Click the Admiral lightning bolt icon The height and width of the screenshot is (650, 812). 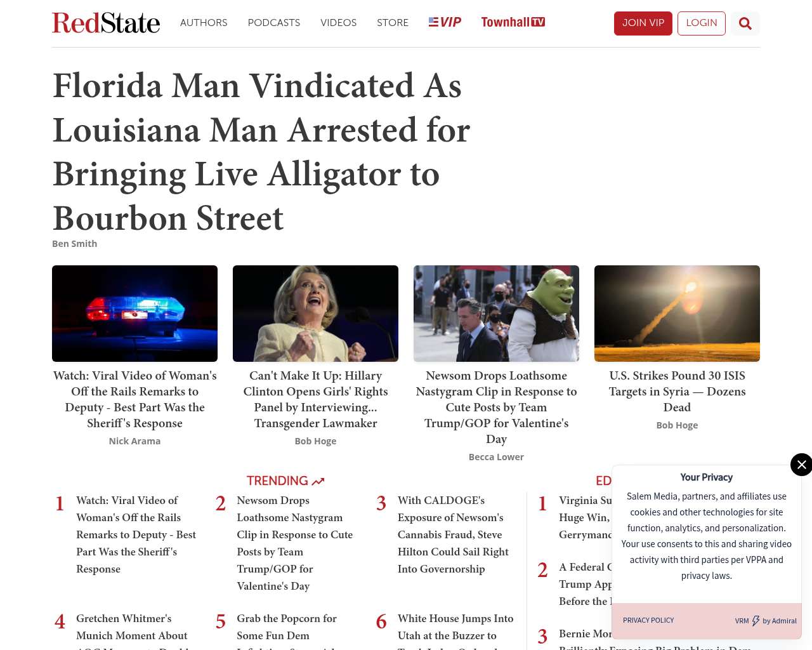756,621
